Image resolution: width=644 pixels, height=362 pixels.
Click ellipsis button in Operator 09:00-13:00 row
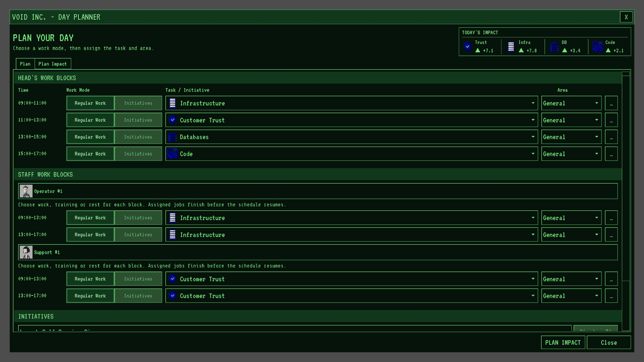point(611,218)
